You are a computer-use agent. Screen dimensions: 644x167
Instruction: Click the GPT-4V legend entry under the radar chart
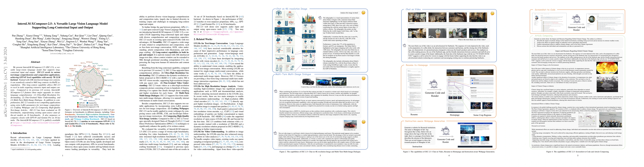pos(81,103)
